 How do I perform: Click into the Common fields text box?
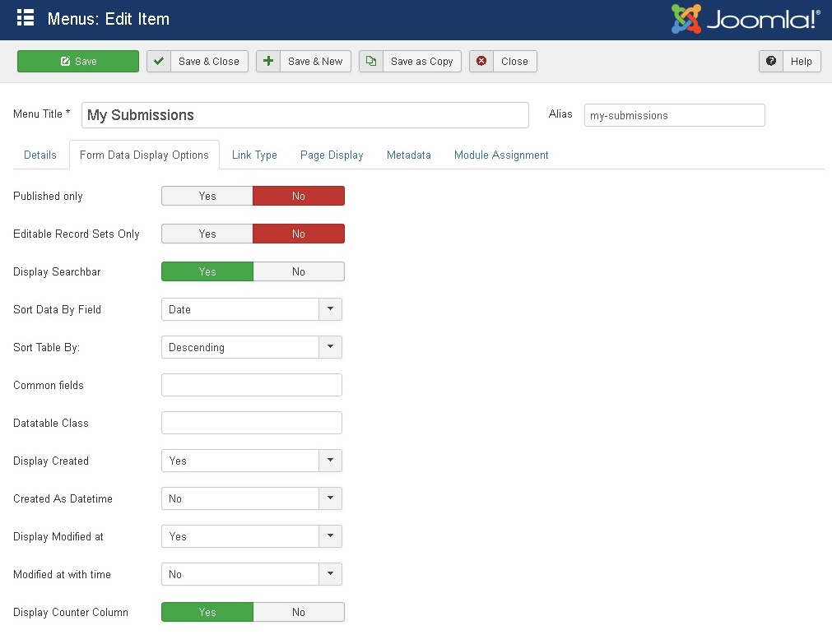[x=251, y=385]
